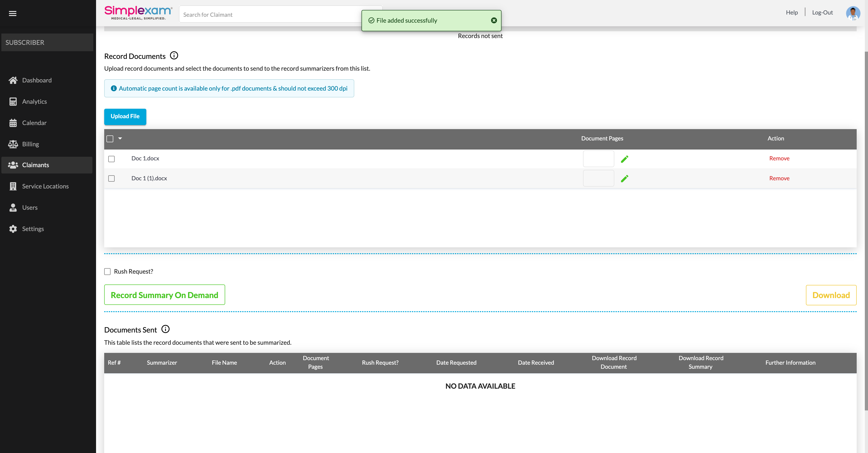Click the edit pencil for Doc 1 (1).docx
868x453 pixels.
coord(624,179)
